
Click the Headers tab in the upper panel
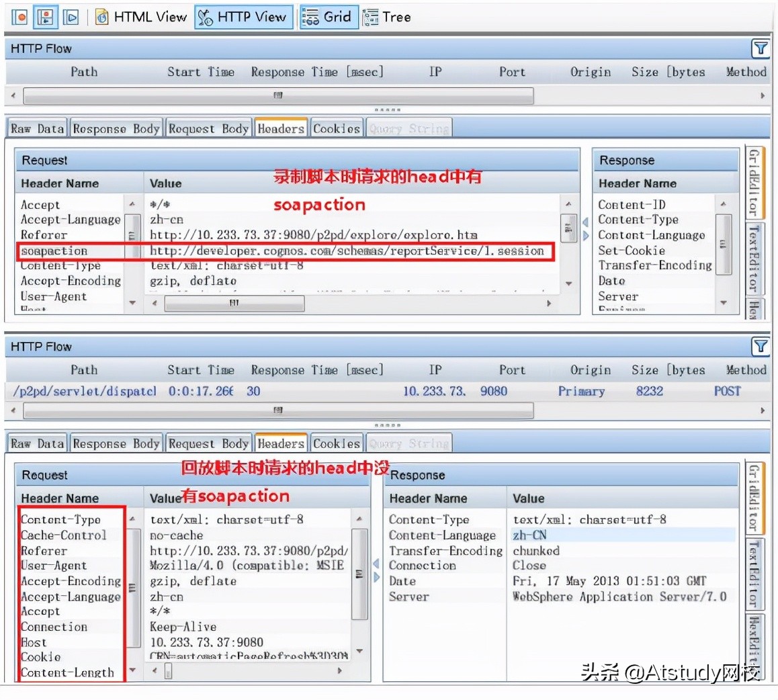coord(280,128)
